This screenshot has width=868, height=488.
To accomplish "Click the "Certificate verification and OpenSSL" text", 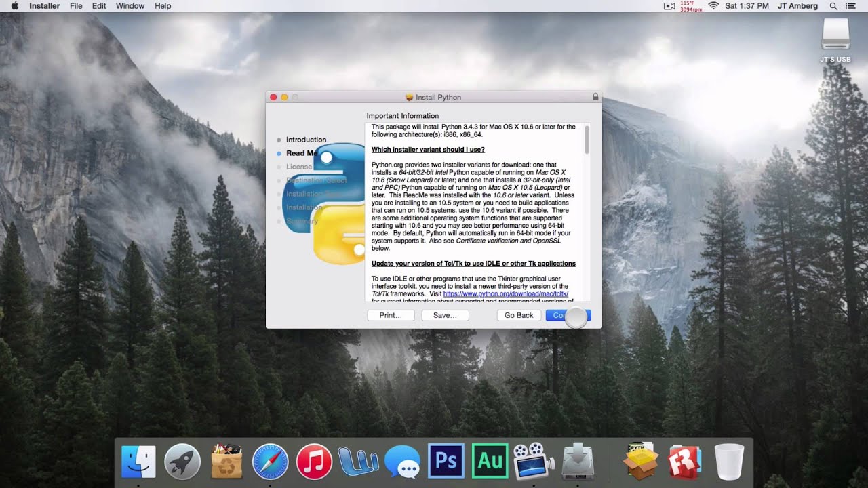I will point(509,241).
